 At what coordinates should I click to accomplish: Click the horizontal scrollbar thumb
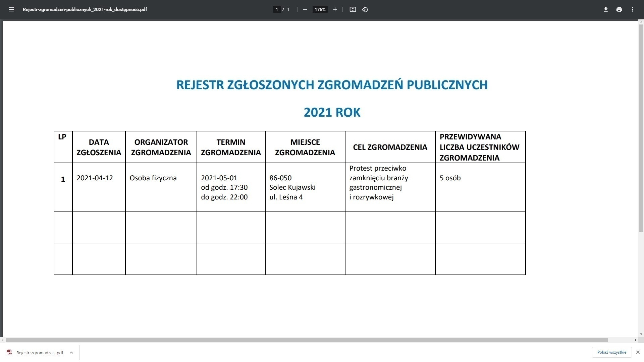(x=307, y=340)
